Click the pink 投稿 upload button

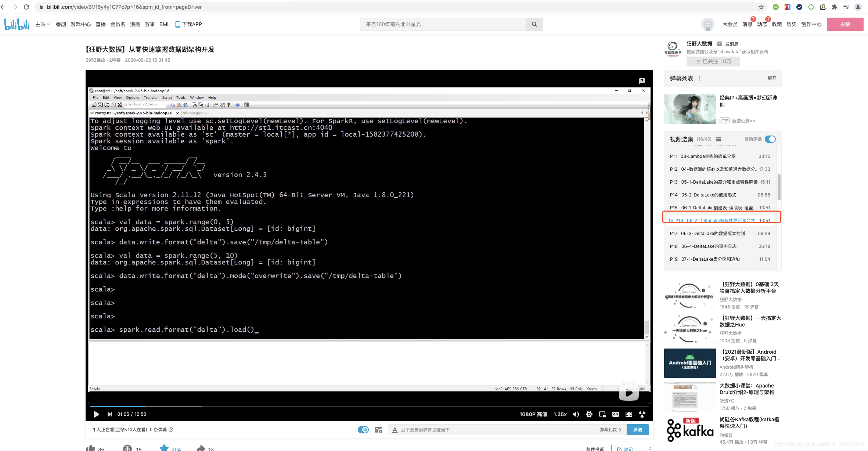pyautogui.click(x=845, y=24)
